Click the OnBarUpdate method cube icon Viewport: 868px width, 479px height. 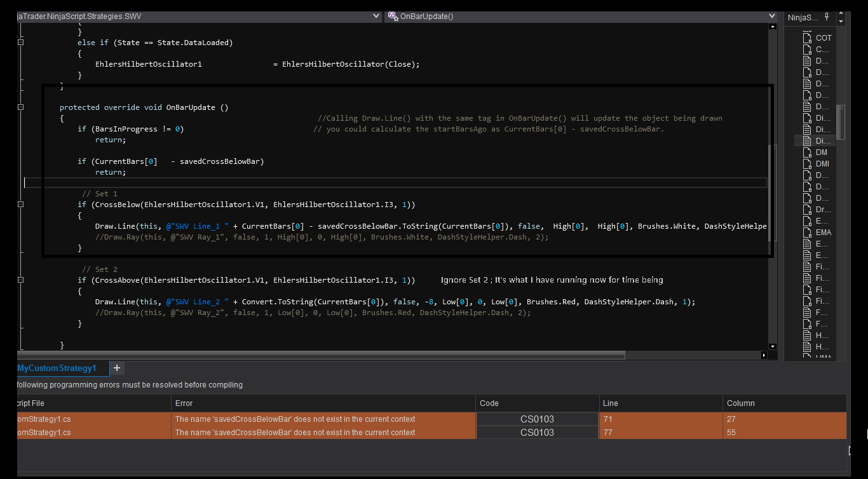(x=393, y=17)
